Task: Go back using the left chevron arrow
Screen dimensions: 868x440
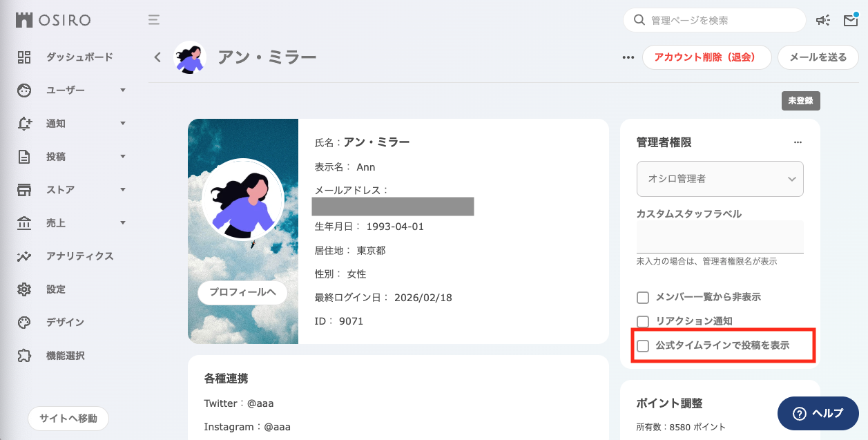Action: pyautogui.click(x=157, y=57)
